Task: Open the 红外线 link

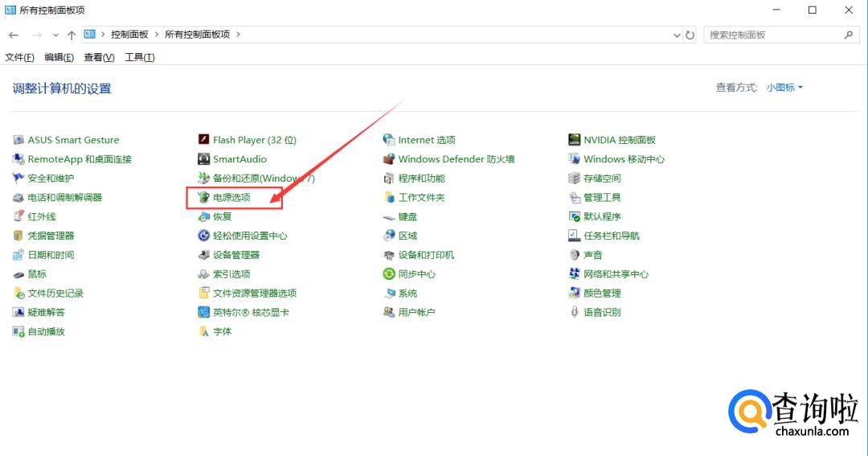Action: (42, 216)
